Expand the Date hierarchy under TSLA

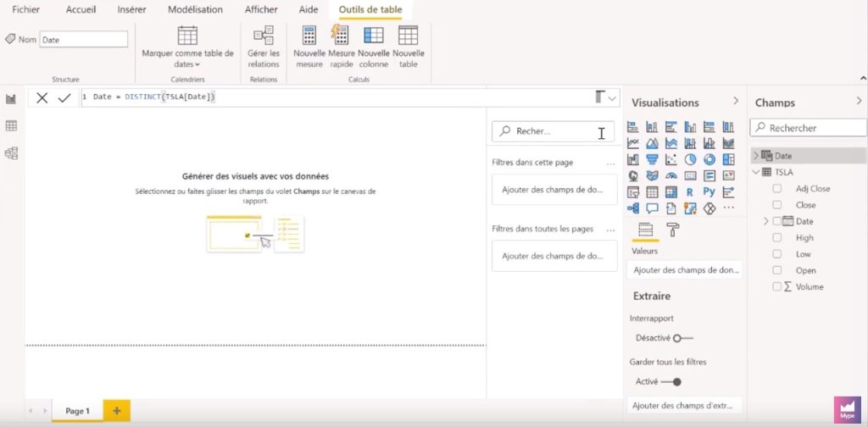(766, 221)
